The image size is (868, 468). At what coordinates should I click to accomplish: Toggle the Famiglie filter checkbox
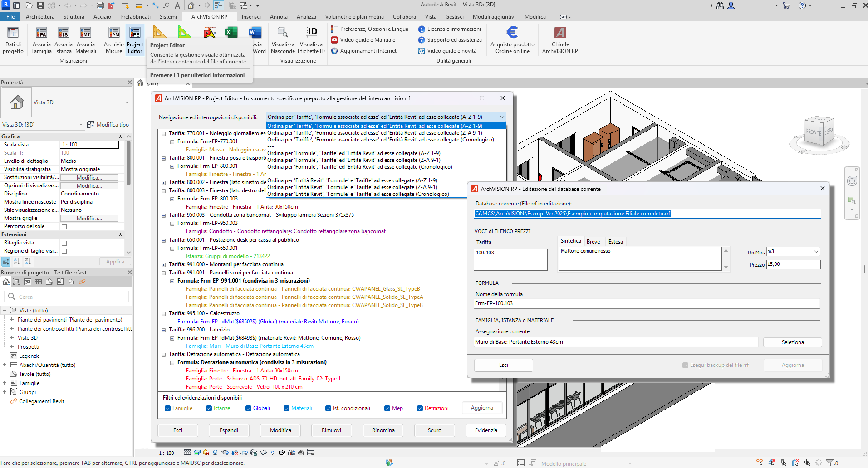click(x=168, y=408)
